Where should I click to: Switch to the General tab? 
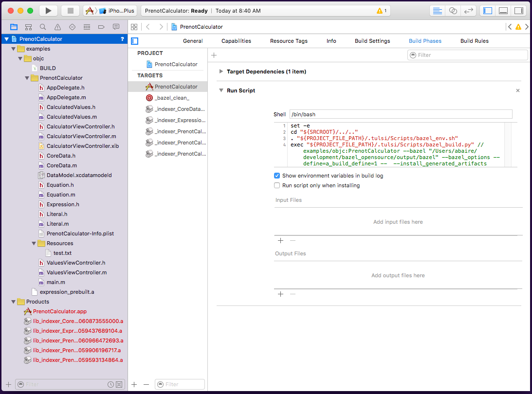193,41
